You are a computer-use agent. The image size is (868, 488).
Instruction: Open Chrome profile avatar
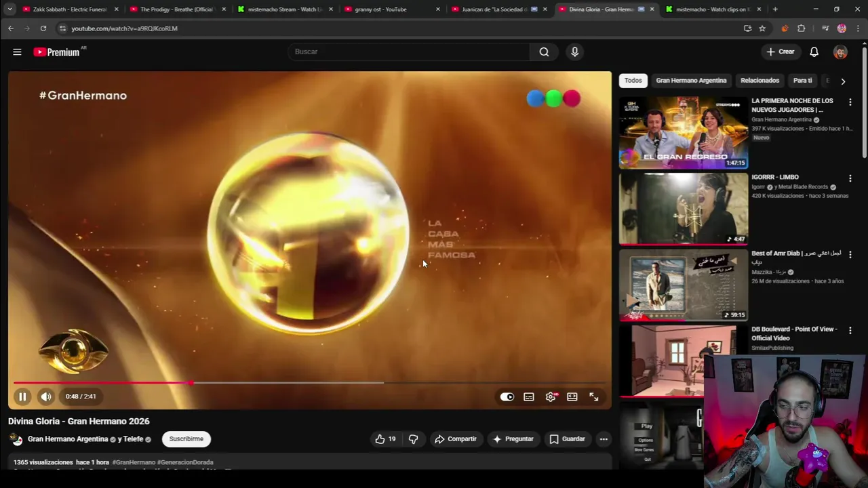842,28
